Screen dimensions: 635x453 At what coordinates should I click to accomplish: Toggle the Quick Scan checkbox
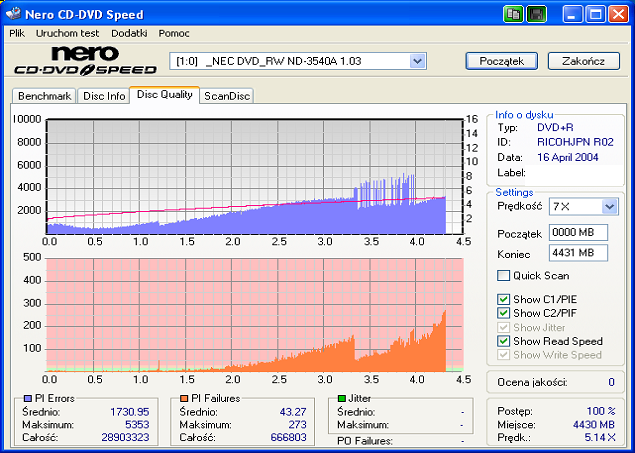[503, 276]
